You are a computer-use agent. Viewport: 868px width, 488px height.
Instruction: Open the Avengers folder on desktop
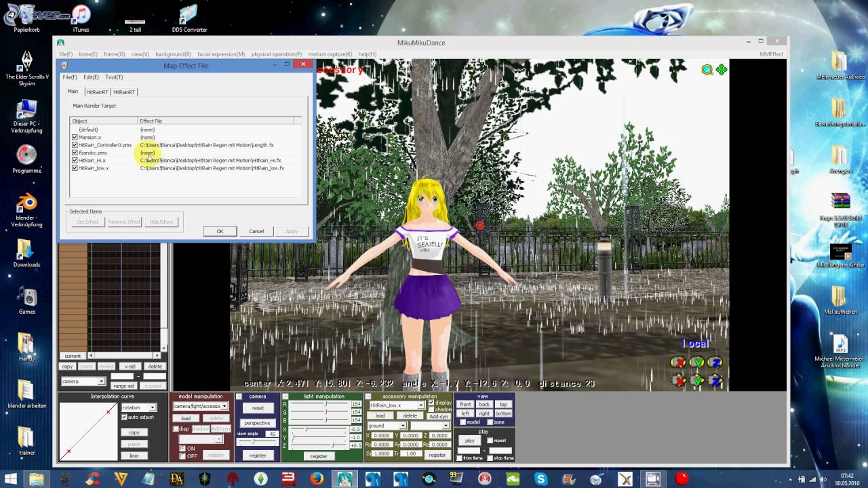[x=840, y=159]
